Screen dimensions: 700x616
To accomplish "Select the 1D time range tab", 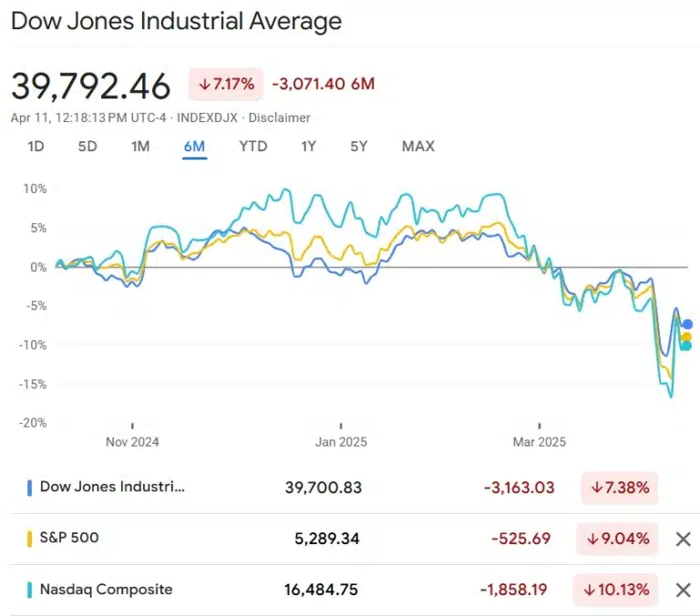I will tap(36, 146).
